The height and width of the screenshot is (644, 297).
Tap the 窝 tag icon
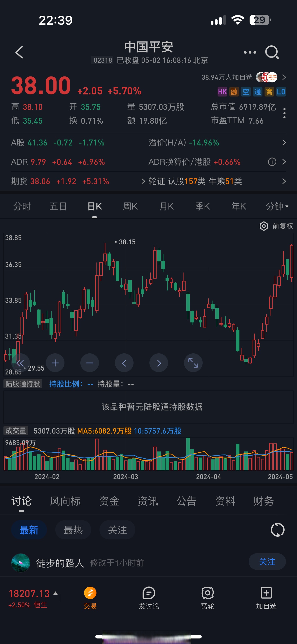click(x=269, y=92)
